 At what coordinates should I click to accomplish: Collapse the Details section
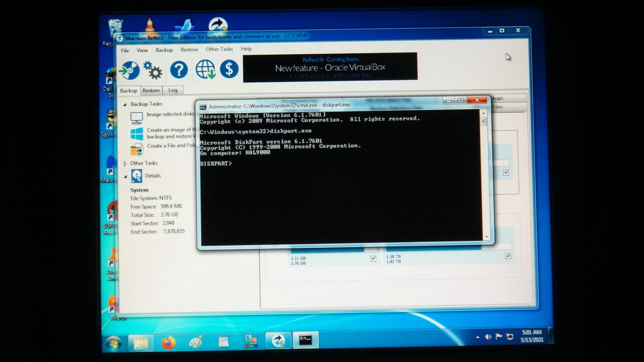125,176
